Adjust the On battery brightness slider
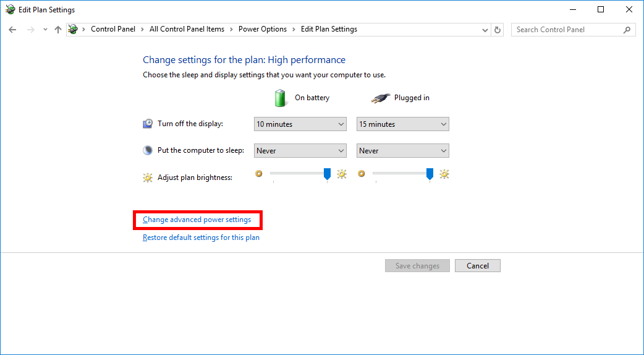This screenshot has height=355, width=644. [x=328, y=174]
